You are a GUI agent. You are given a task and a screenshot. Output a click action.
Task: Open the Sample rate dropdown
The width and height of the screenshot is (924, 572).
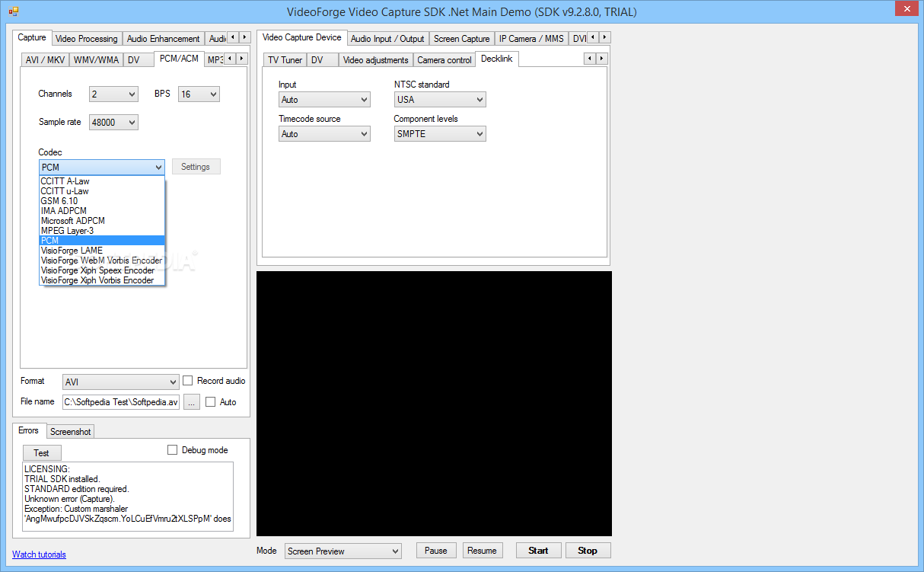click(x=113, y=122)
